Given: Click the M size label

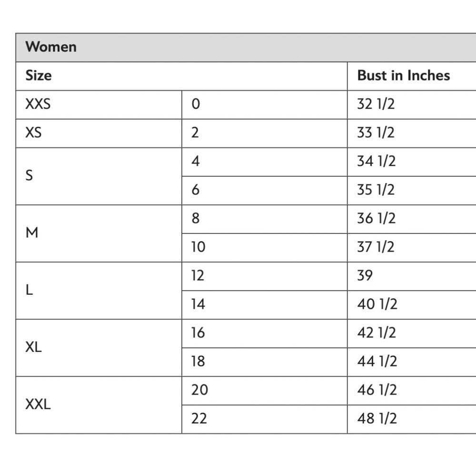Looking at the screenshot, I should click(x=31, y=233).
